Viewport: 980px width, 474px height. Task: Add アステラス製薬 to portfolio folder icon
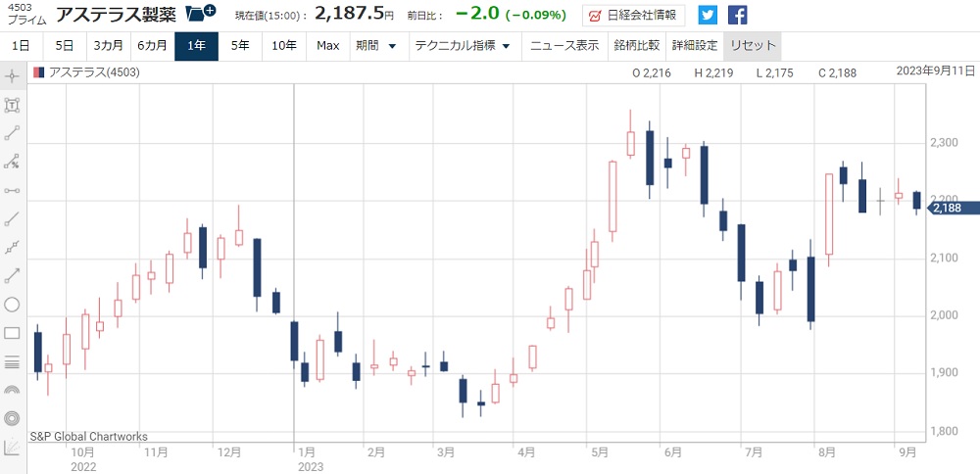tap(202, 12)
